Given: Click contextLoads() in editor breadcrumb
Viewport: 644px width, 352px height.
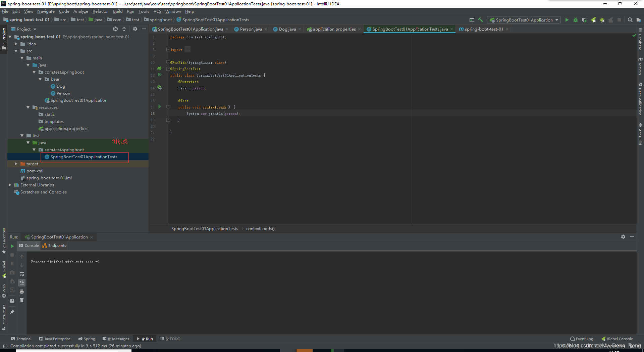Looking at the screenshot, I should click(x=260, y=229).
